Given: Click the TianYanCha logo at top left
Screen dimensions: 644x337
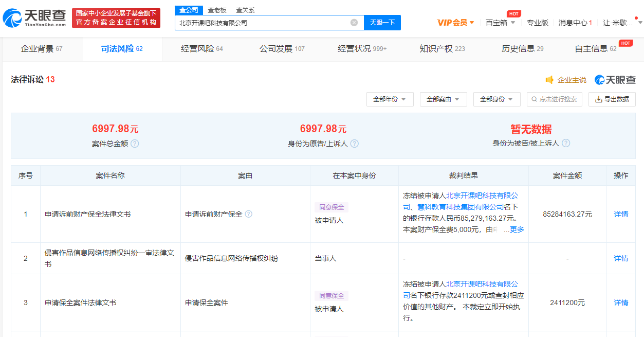Looking at the screenshot, I should tap(34, 18).
